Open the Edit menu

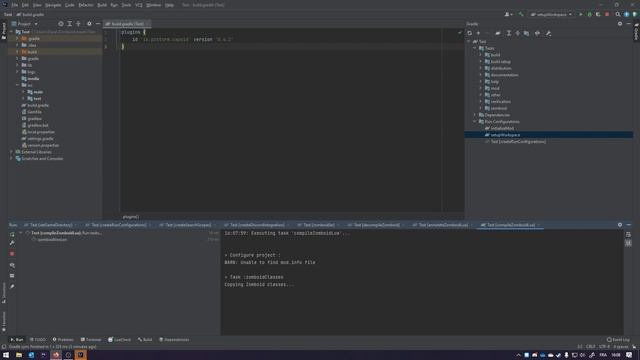(25, 5)
